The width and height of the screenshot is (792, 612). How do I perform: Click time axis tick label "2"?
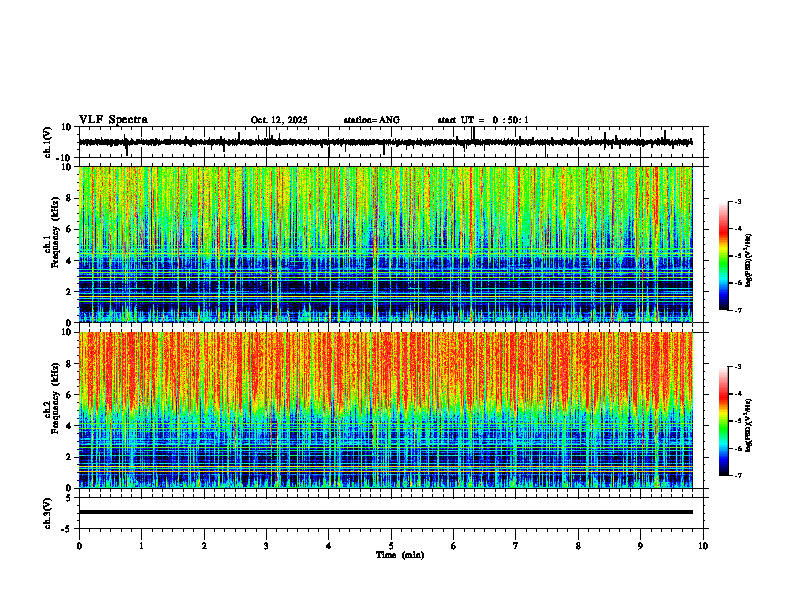204,546
